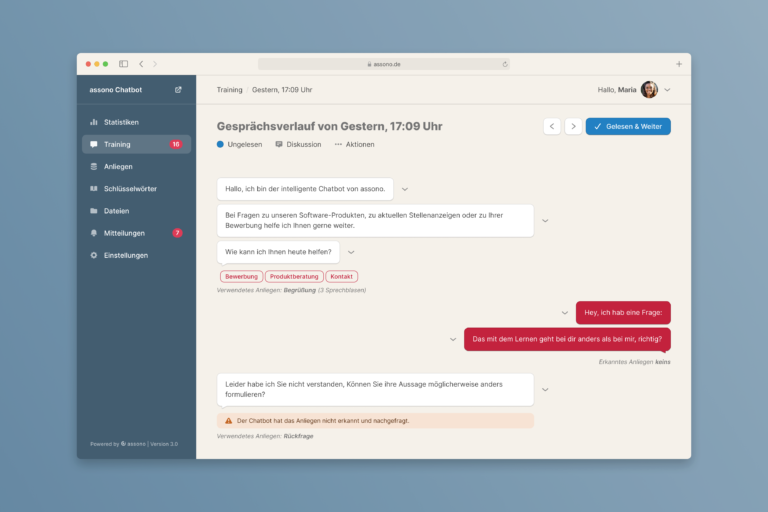
Task: Expand chevron beside 'Bei Fragen zu unseren Software-Produkten' bubble
Action: click(x=545, y=220)
